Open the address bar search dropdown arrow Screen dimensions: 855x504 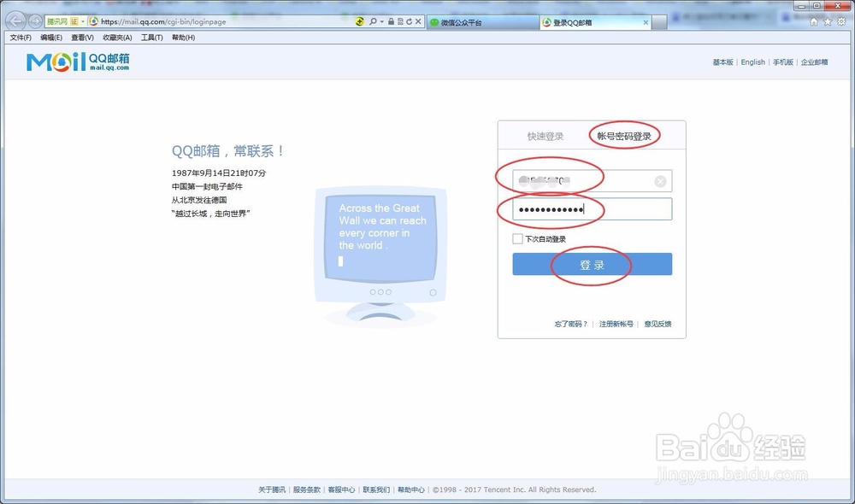[x=381, y=21]
